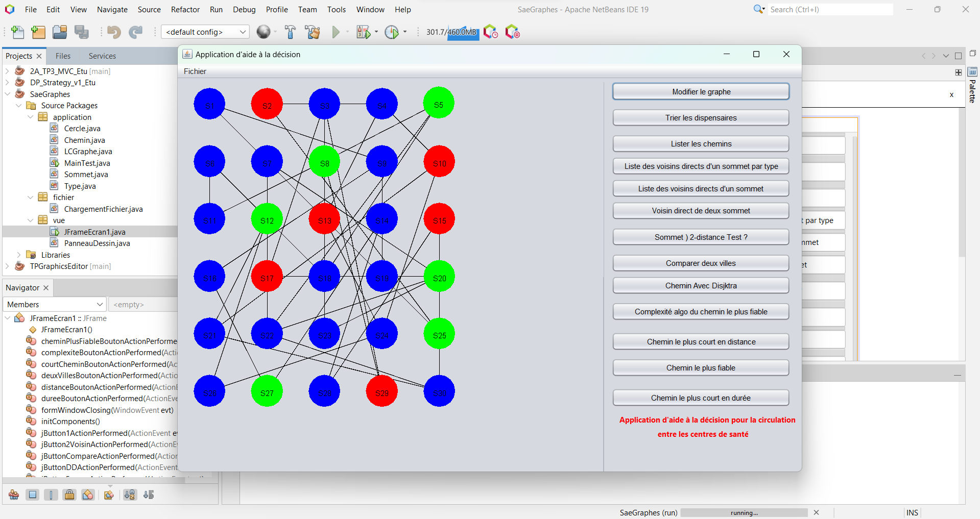Click the Chemin Avec Disjktra button
Viewport: 980px width, 519px height.
pos(701,286)
